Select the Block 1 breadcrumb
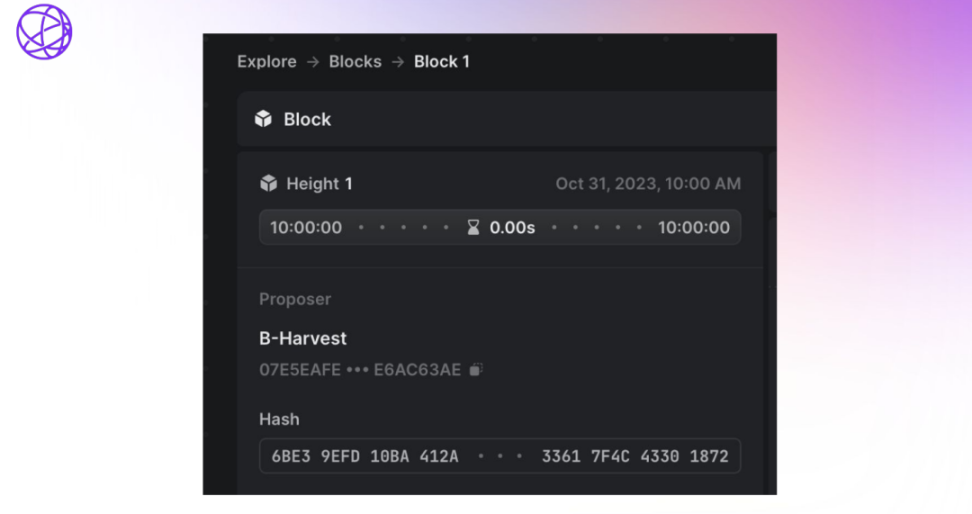Screen dimensions: 972x514 pos(442,62)
